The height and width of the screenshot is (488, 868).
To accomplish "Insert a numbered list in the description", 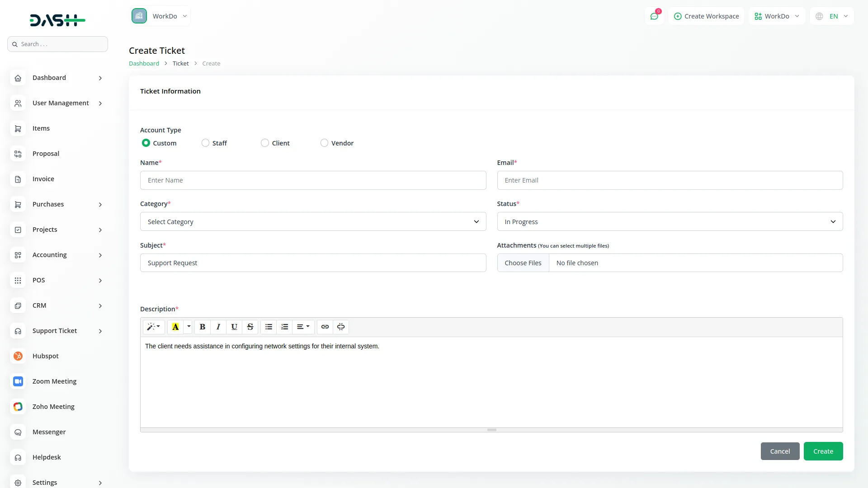I will 284,327.
